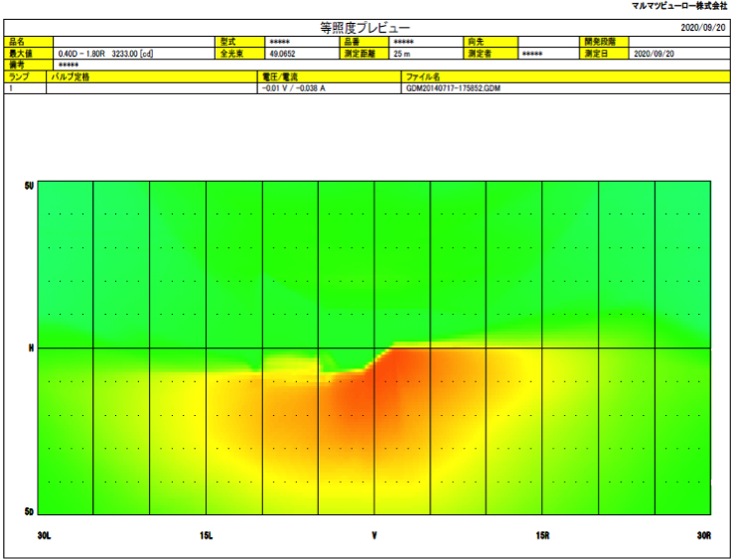Select the 備考 field label

(17, 65)
